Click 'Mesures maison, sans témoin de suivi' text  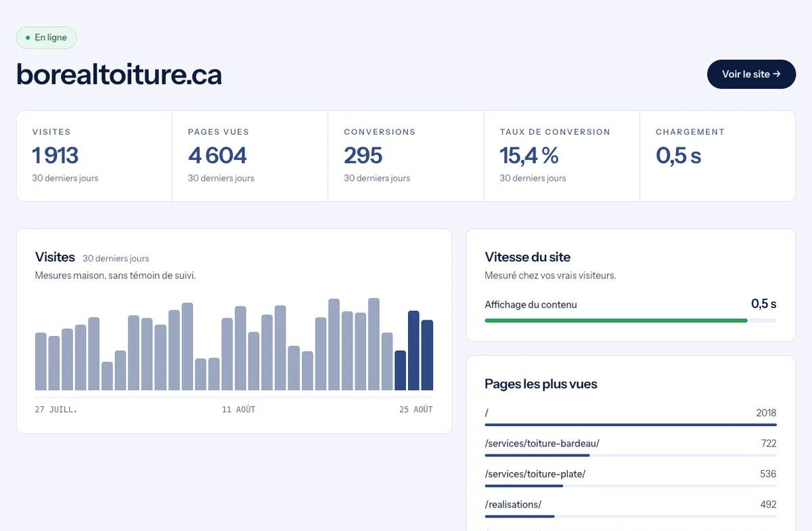pos(115,276)
